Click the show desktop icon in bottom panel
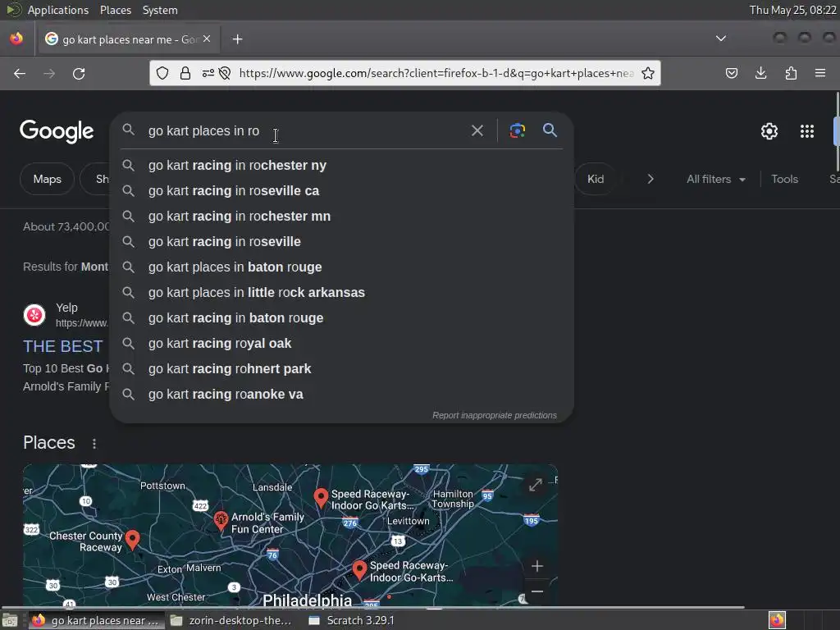This screenshot has width=840, height=630. pos(10,621)
